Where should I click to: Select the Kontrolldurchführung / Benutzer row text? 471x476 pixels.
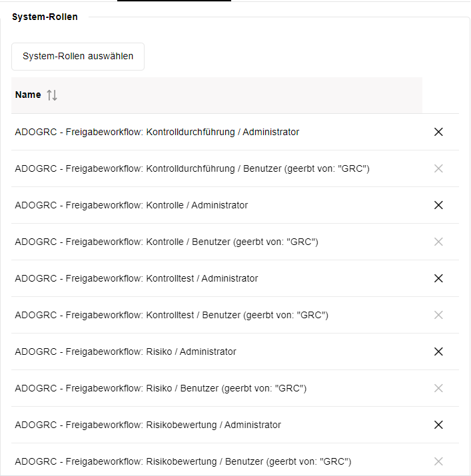192,168
